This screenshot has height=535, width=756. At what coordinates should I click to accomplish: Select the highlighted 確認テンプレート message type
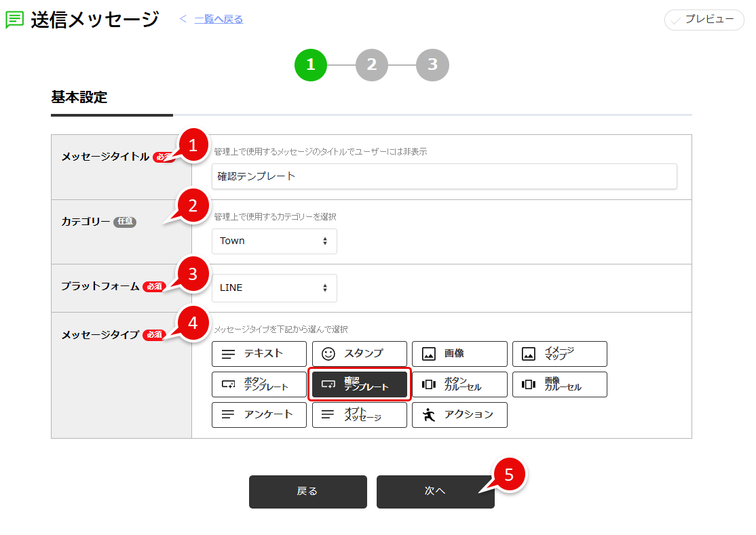click(359, 384)
